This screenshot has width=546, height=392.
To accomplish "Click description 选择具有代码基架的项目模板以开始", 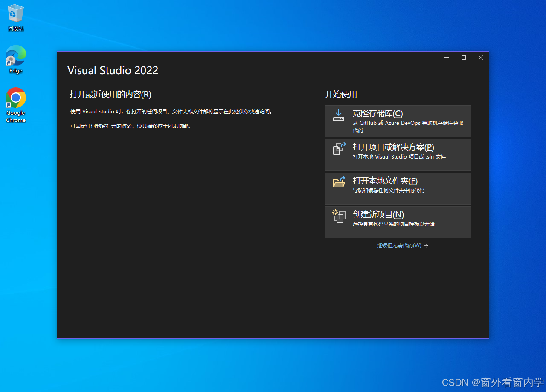I will pos(394,224).
